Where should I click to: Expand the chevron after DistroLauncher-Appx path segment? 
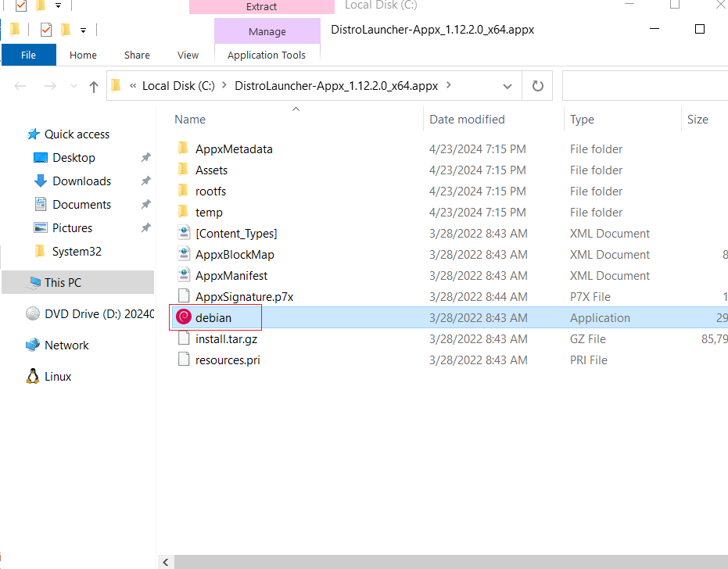(x=449, y=85)
